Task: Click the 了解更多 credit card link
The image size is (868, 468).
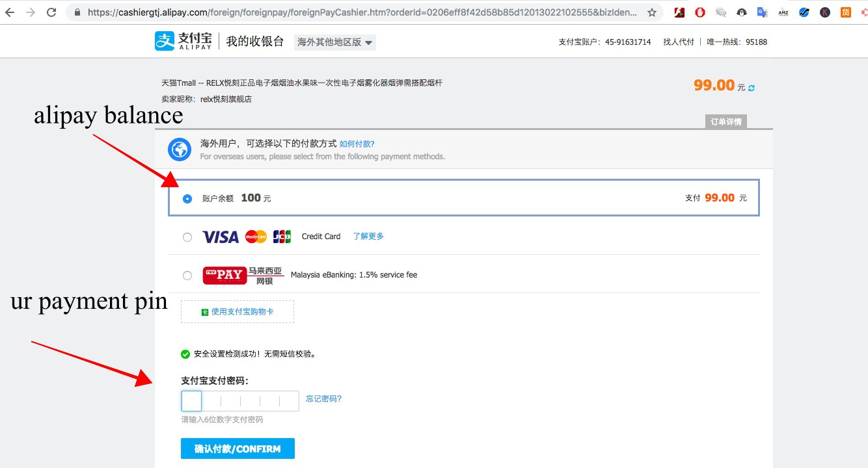Action: click(x=368, y=237)
